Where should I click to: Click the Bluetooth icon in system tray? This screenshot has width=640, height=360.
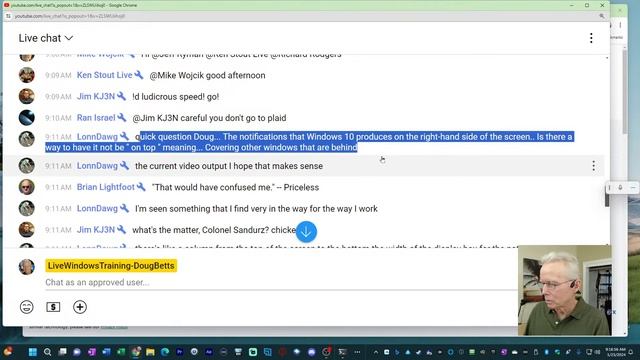(x=547, y=352)
